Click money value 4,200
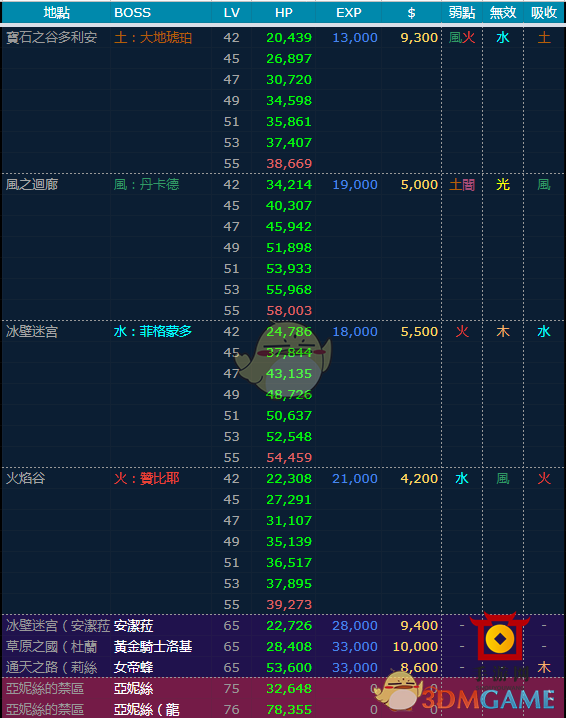The height and width of the screenshot is (718, 566). pos(419,479)
